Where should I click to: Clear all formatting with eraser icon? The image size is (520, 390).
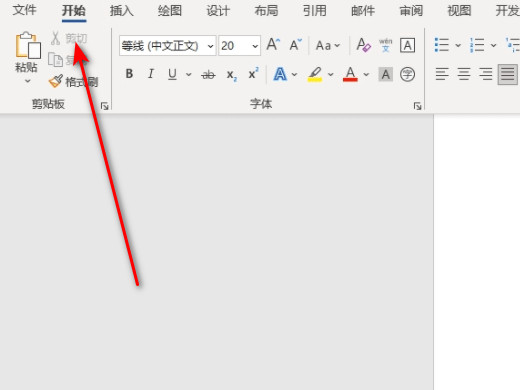point(363,45)
